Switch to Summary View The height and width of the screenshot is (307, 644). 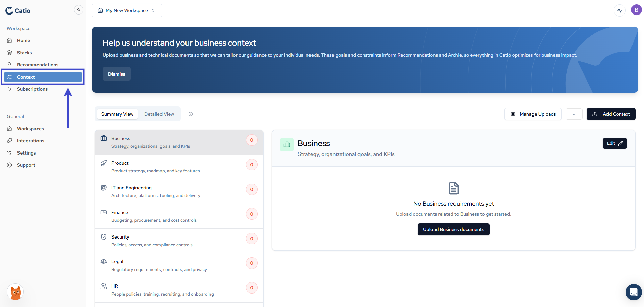(x=117, y=114)
